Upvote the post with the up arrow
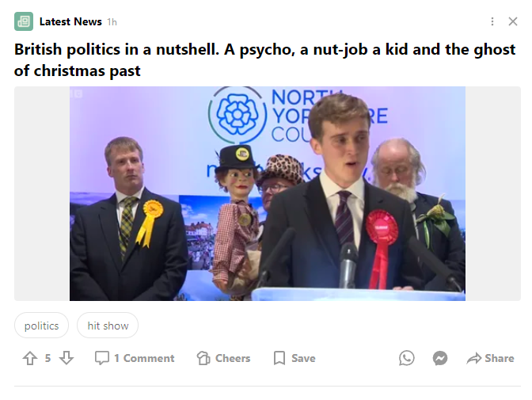The image size is (532, 400). [30, 358]
